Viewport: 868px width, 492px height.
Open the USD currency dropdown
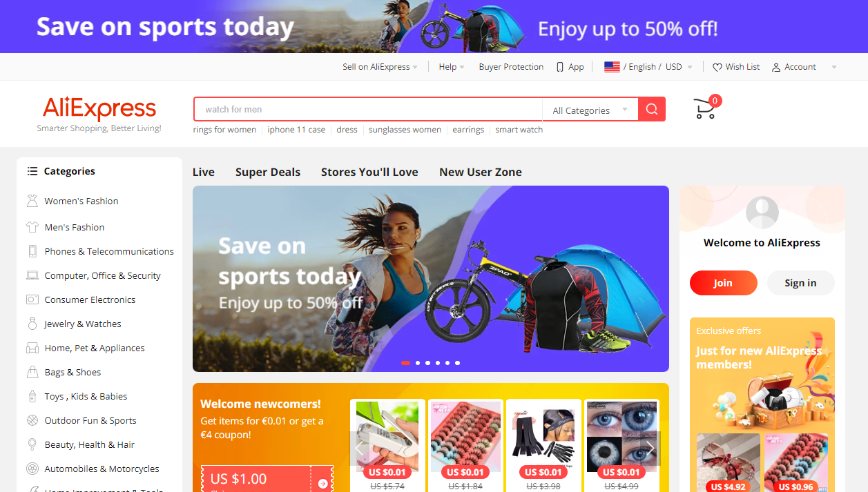click(x=679, y=67)
